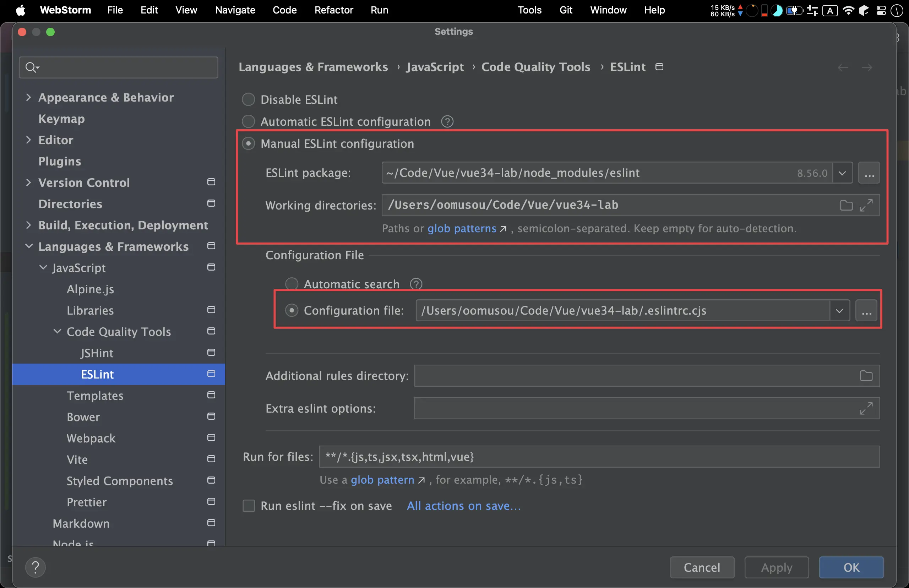
Task: Click the Cancel button
Action: (702, 568)
